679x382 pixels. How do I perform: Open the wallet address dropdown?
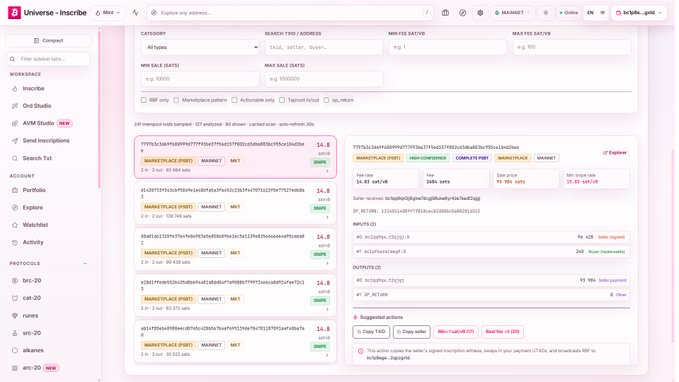click(639, 13)
